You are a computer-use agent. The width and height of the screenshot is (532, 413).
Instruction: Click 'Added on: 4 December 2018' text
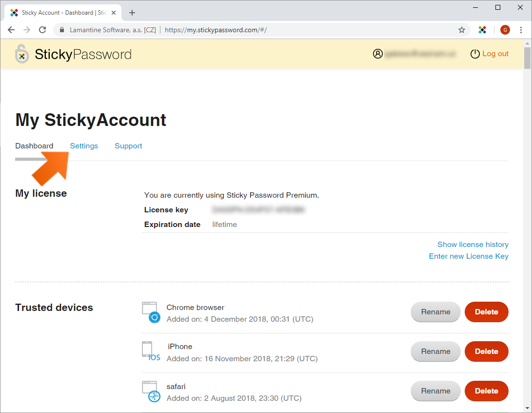pos(240,319)
